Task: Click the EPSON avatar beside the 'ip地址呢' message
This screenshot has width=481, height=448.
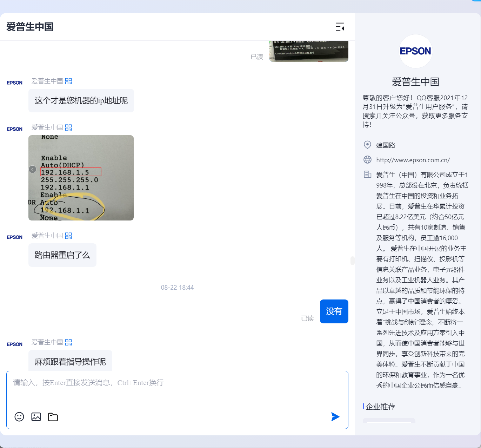Action: [15, 83]
